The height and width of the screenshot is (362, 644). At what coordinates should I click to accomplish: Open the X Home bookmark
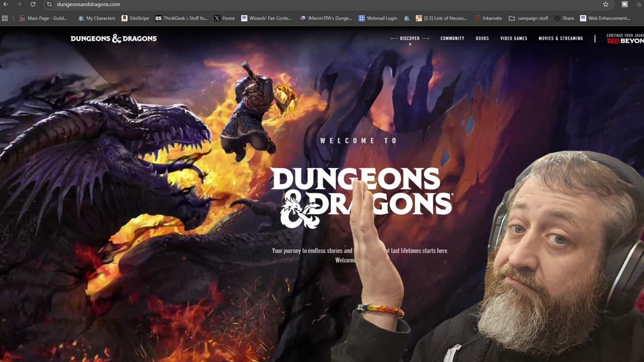(224, 18)
